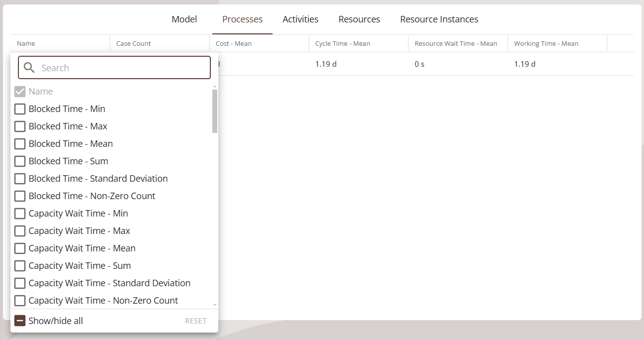Select the Resource Instances tab
The width and height of the screenshot is (644, 340).
click(439, 19)
